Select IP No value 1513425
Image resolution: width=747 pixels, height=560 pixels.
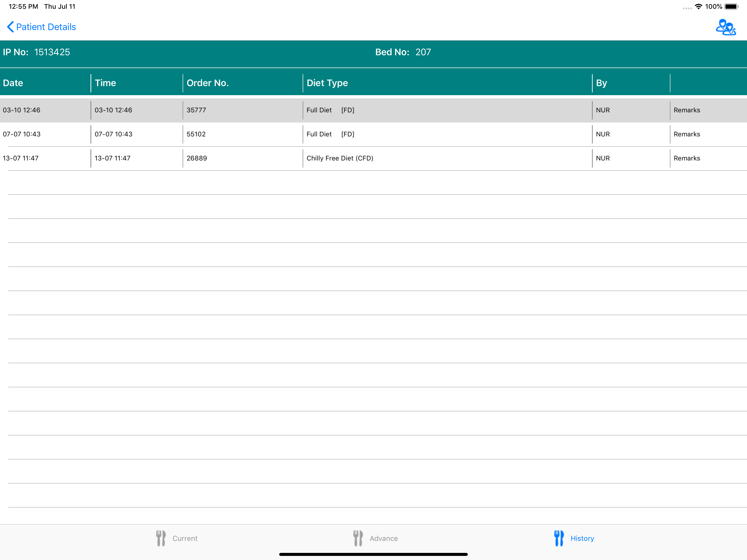tap(52, 52)
